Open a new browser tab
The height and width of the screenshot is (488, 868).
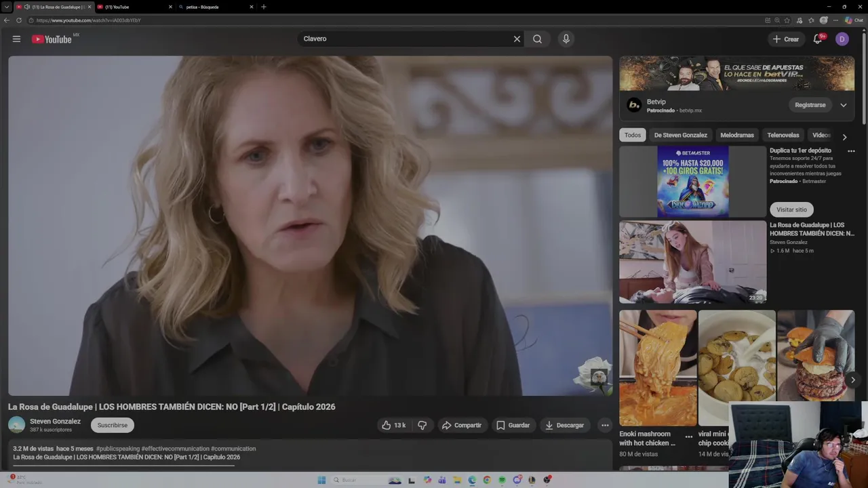pos(264,7)
